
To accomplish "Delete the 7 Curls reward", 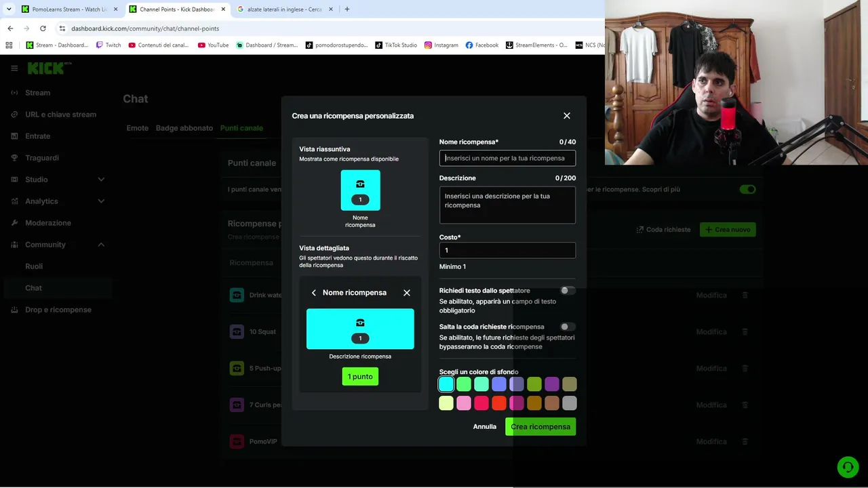I will coord(745,405).
